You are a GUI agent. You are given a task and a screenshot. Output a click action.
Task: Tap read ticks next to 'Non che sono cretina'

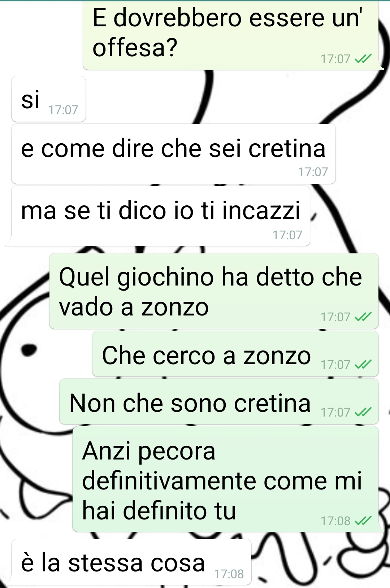click(363, 412)
